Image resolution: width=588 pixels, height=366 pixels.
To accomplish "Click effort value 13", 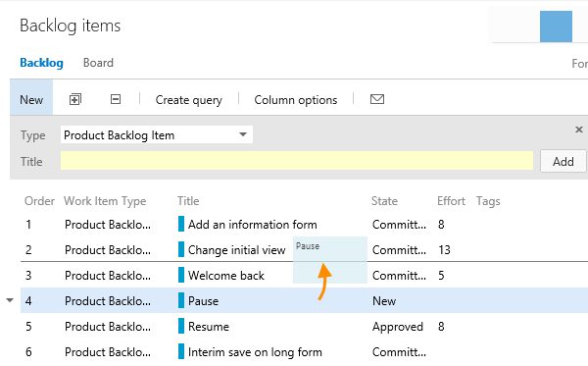I will point(444,250).
